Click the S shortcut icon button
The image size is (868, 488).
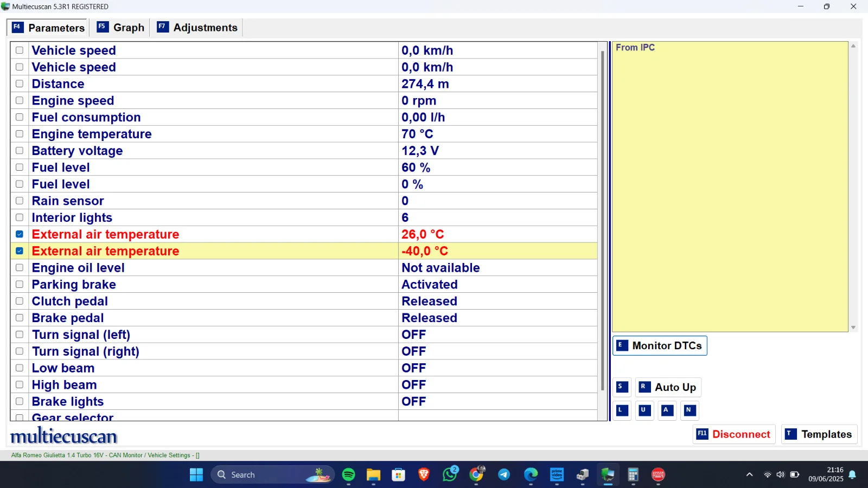(x=622, y=387)
